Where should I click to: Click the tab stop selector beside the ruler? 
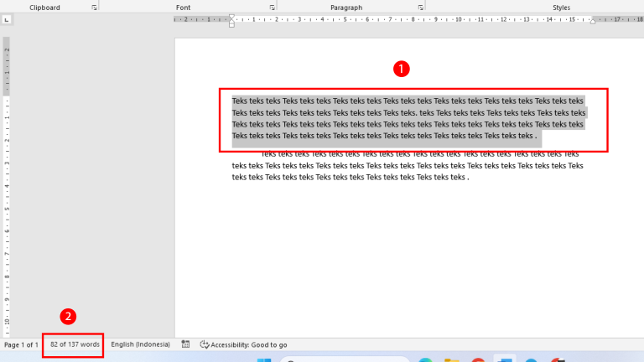pos(7,20)
